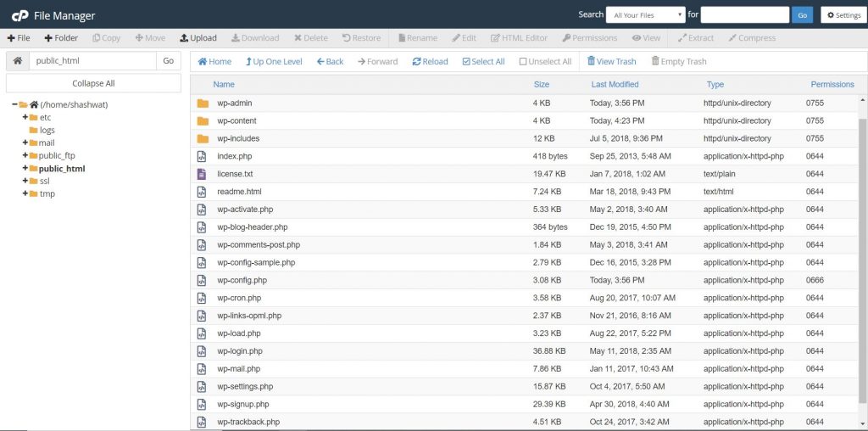Click Empty Trash
868x431 pixels.
(x=679, y=61)
